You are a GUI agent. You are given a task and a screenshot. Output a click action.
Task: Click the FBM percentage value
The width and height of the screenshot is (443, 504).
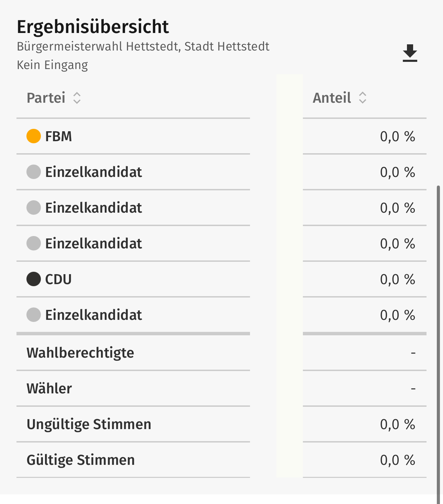click(397, 136)
